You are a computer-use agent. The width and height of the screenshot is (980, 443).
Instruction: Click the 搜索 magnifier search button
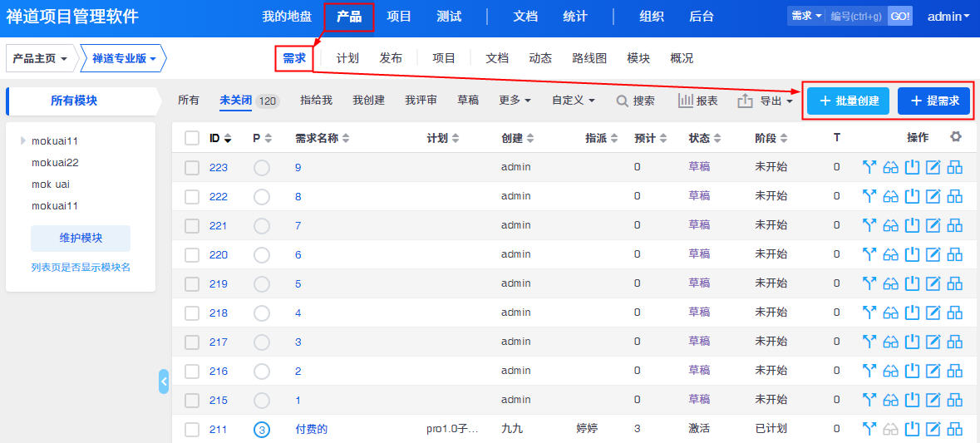(x=635, y=101)
